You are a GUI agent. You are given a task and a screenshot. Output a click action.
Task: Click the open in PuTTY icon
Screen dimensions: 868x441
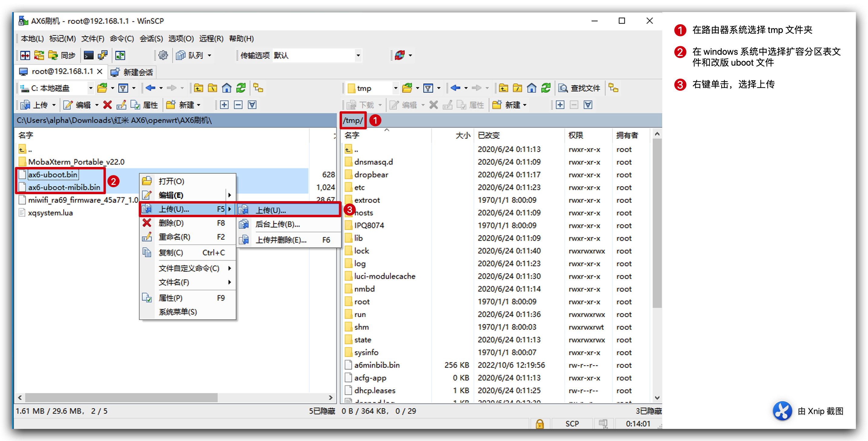(102, 55)
